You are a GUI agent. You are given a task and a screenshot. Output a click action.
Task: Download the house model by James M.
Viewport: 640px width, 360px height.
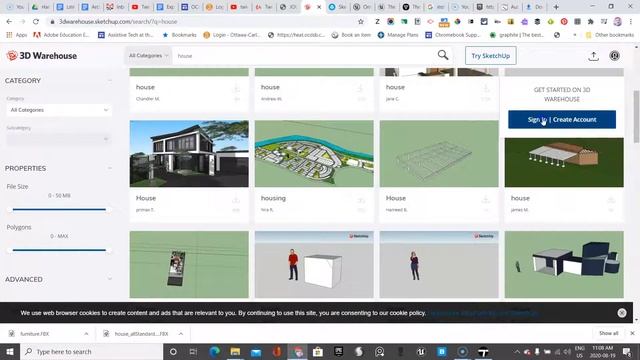coord(611,200)
